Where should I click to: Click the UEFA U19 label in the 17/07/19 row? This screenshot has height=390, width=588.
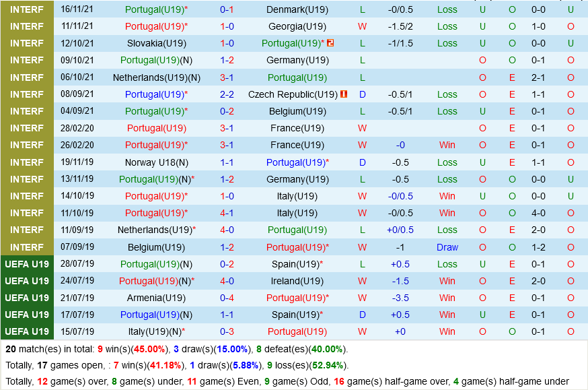point(27,315)
